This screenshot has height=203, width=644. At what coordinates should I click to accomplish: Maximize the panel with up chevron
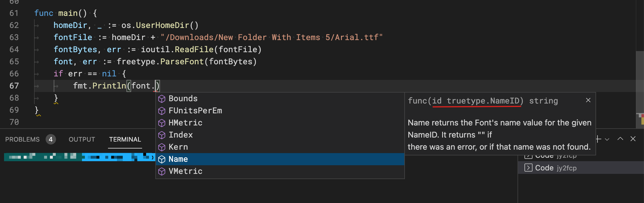pos(620,139)
